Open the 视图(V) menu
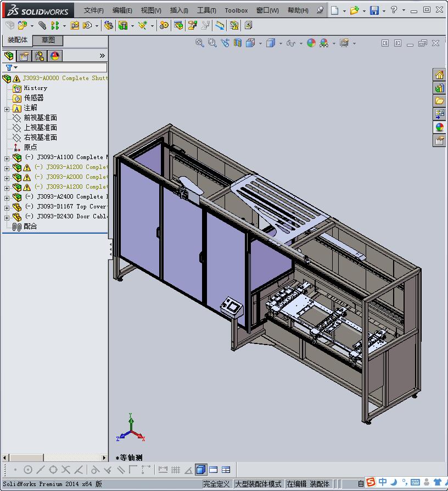 [x=151, y=10]
